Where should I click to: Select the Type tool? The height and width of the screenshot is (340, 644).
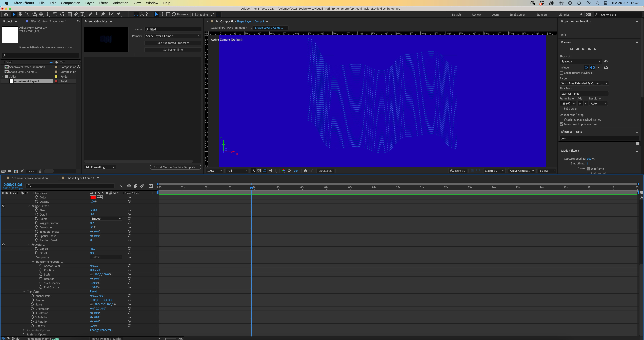tap(82, 14)
